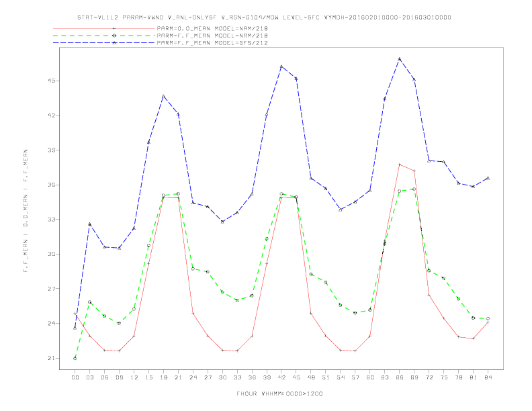The image size is (532, 411).
Task: Click the x-axis tick label 27
Action: (x=208, y=377)
